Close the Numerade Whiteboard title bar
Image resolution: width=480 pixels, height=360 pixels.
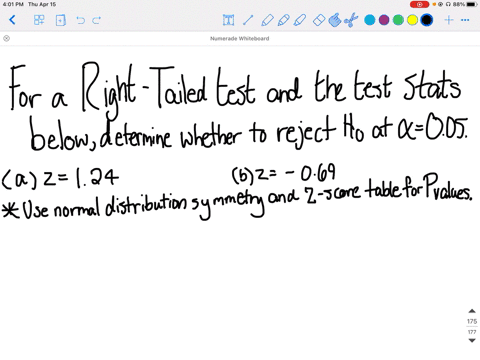(x=6, y=38)
